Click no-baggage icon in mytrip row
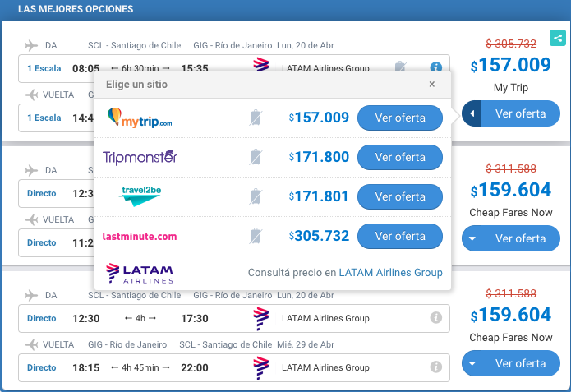This screenshot has width=571, height=392. tap(256, 118)
